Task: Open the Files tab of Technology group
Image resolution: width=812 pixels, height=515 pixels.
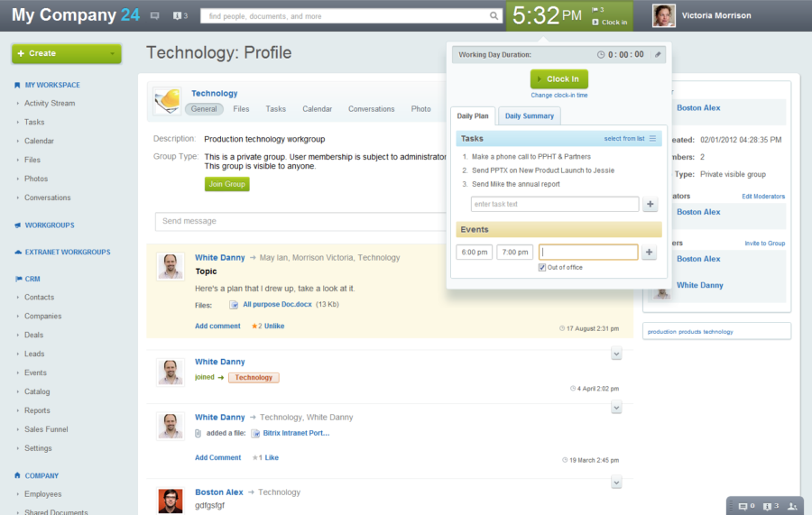Action: [241, 109]
